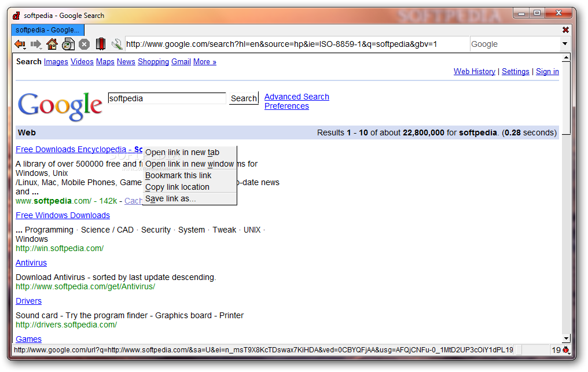588x372 pixels.
Task: Close the tab with red X
Action: pyautogui.click(x=565, y=30)
